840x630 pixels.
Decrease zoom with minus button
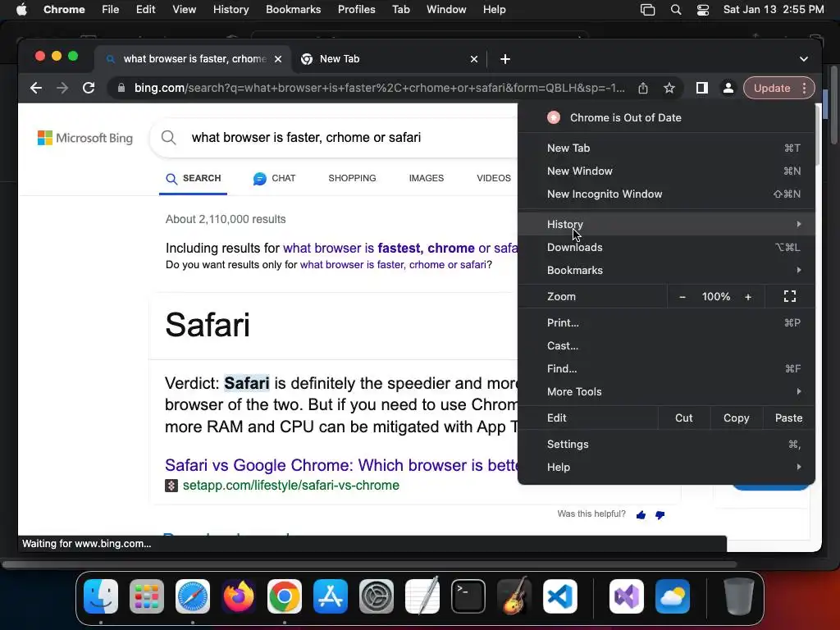(x=682, y=297)
